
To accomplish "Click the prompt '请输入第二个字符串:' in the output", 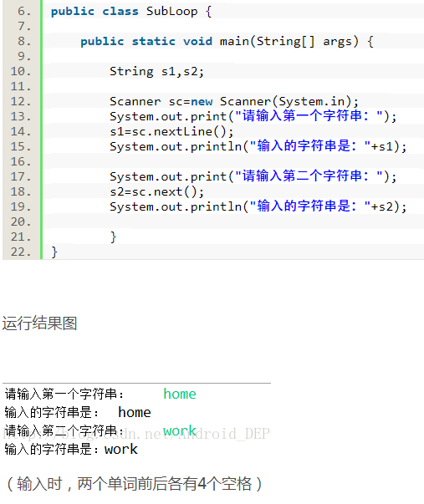I will pyautogui.click(x=64, y=430).
